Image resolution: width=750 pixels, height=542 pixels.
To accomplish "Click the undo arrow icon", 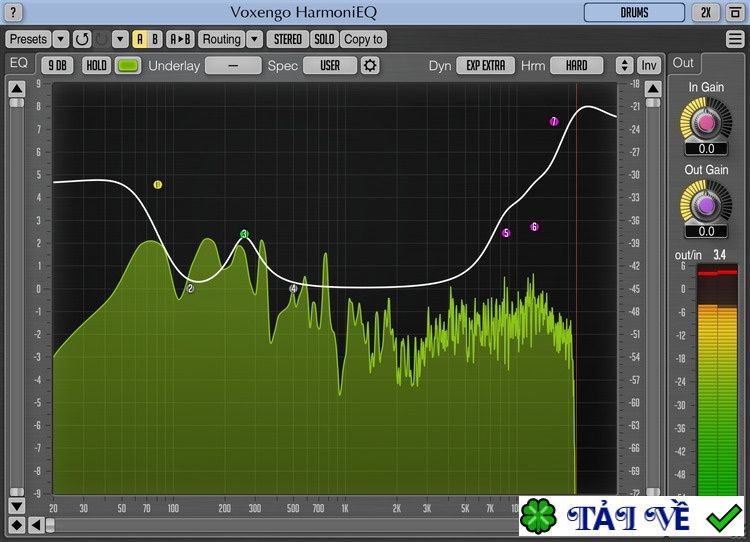I will click(x=82, y=39).
